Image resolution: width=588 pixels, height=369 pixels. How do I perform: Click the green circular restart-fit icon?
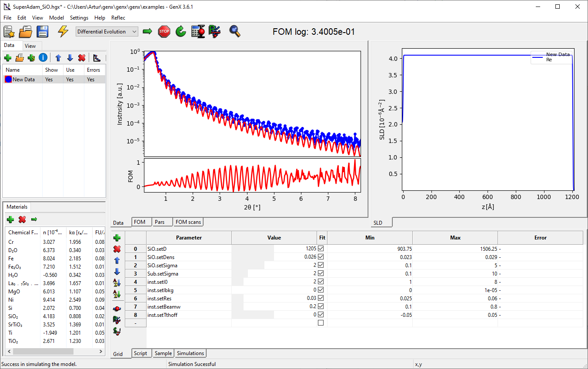point(180,31)
